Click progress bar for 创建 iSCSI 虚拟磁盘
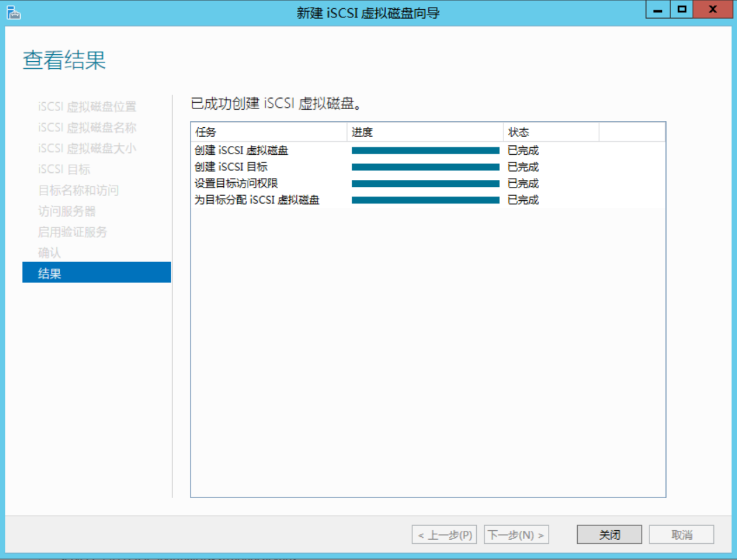737x560 pixels. point(426,150)
